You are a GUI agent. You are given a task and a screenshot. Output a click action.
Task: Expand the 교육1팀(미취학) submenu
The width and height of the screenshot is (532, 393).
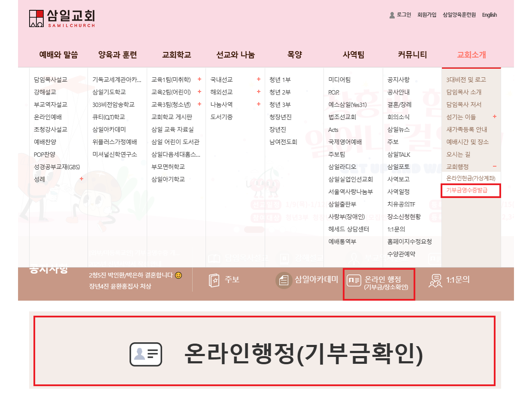click(199, 79)
